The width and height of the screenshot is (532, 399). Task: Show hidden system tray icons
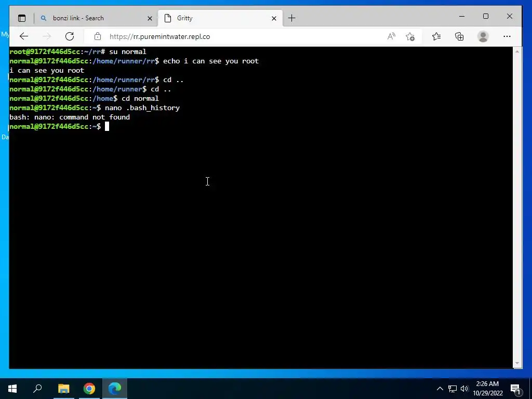440,389
